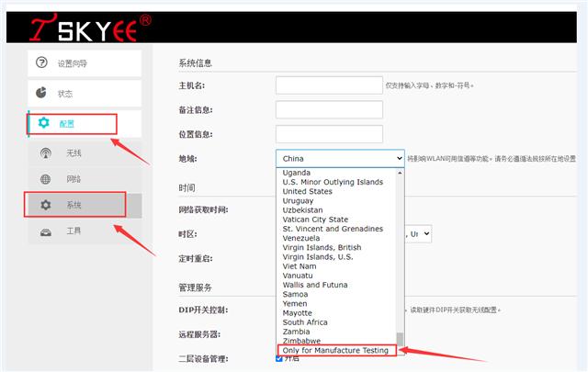Open the region dropdown showing China
This screenshot has width=588, height=372.
339,158
